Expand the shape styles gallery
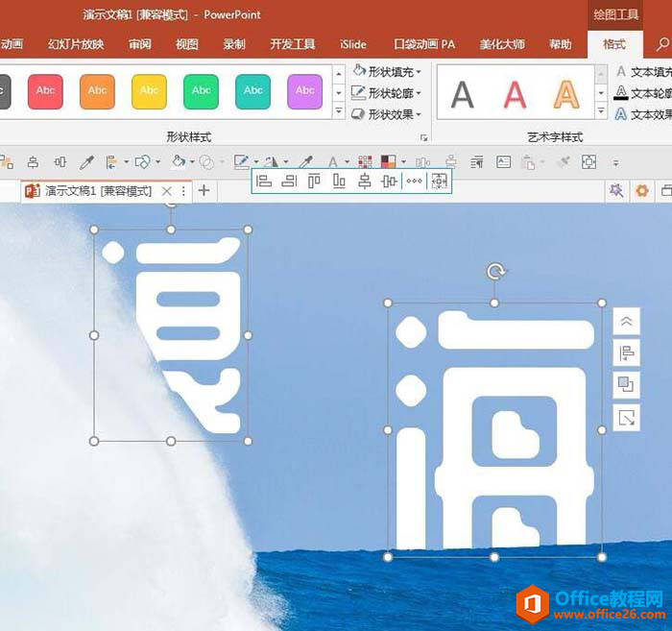672x631 pixels. point(339,111)
